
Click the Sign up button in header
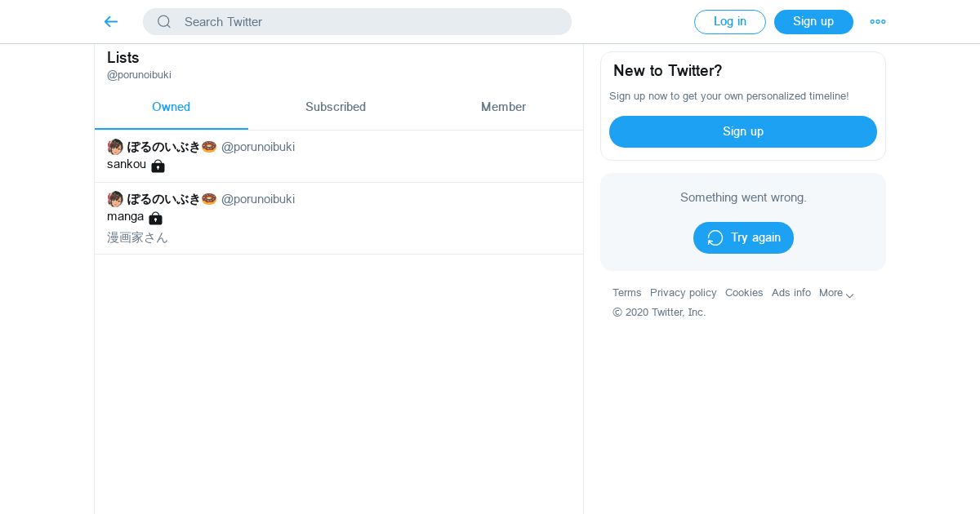(813, 22)
